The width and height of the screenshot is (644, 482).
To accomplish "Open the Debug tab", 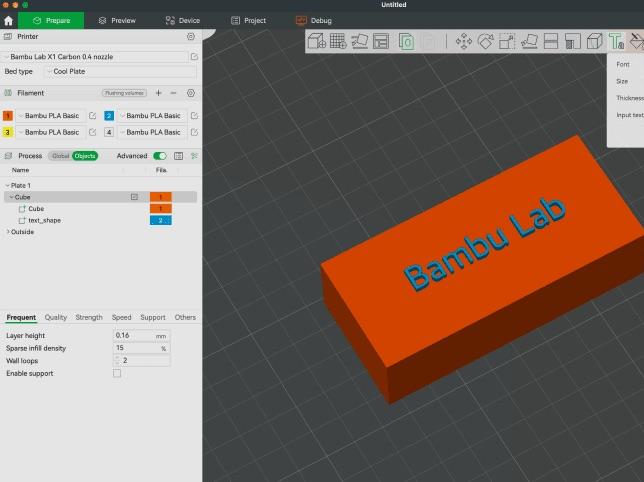I will [x=314, y=21].
